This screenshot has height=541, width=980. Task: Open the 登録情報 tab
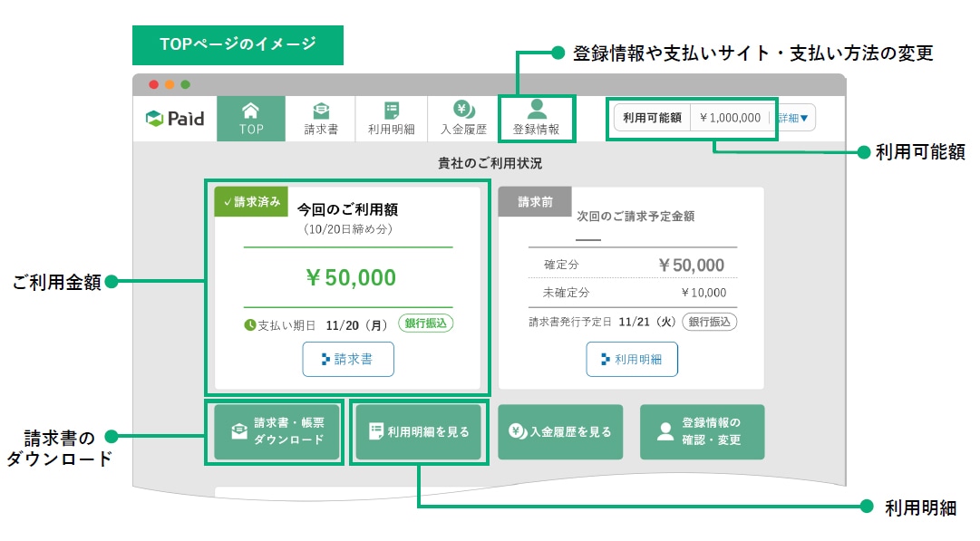coord(537,119)
